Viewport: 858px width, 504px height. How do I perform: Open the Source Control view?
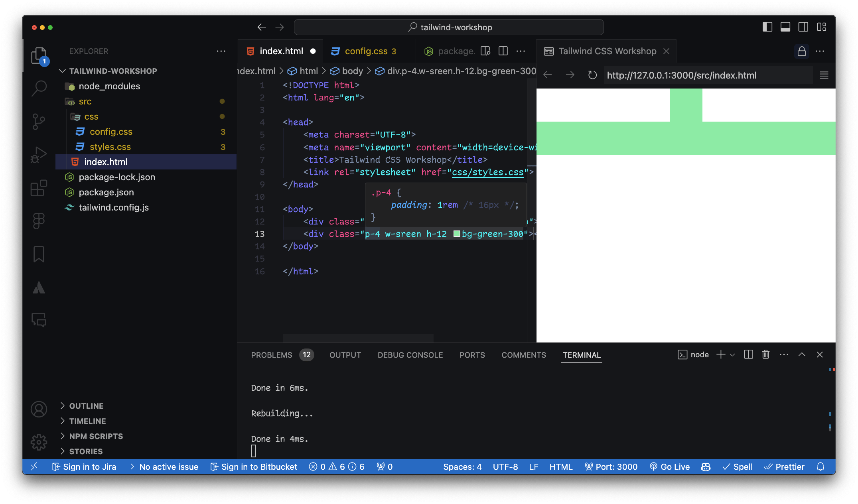[39, 121]
